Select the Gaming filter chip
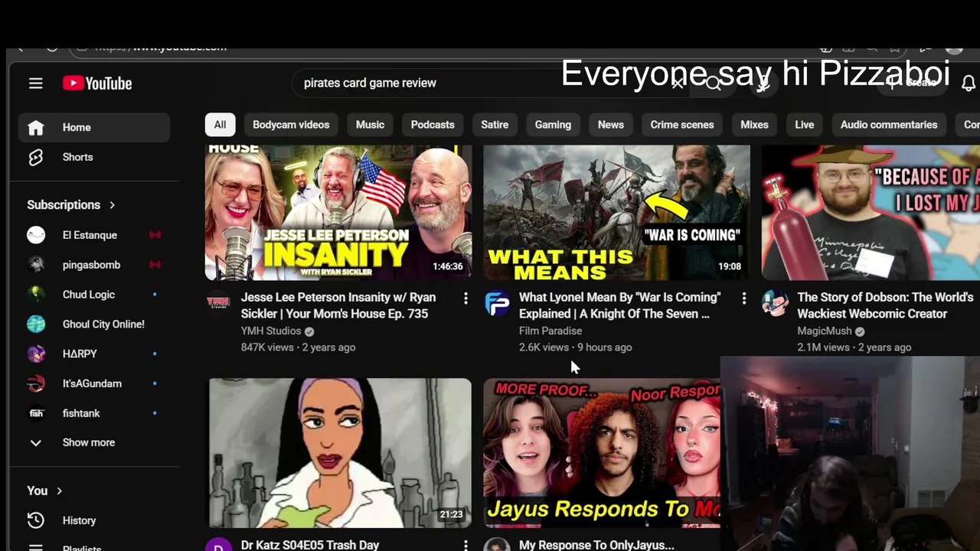The height and width of the screenshot is (551, 980). [553, 125]
